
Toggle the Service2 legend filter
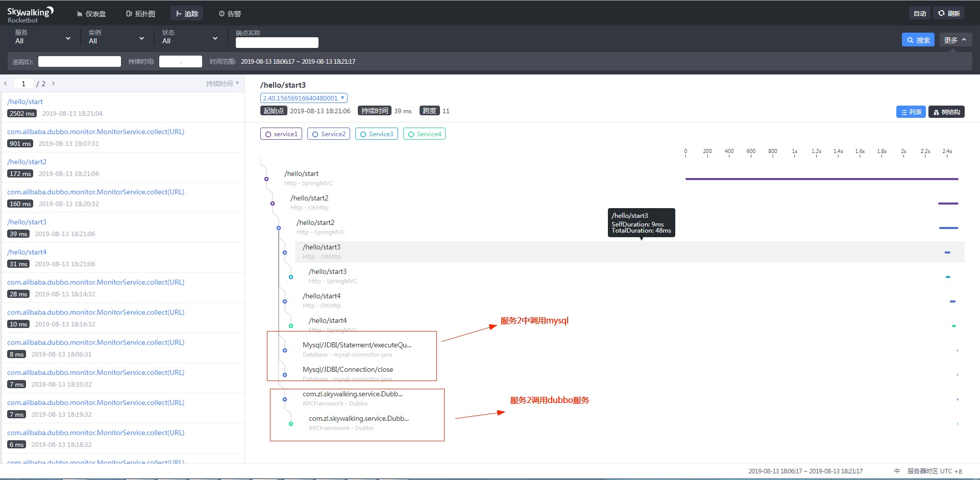click(x=329, y=134)
